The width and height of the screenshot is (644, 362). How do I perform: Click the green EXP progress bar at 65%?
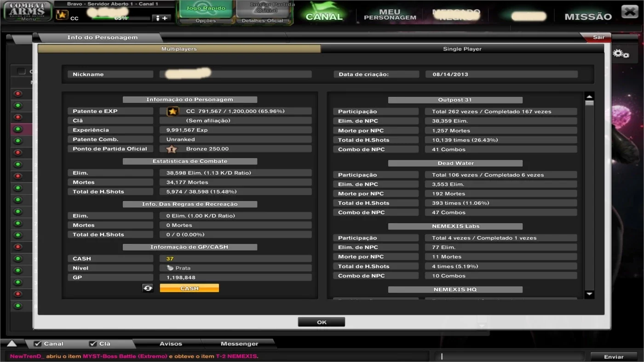pyautogui.click(x=121, y=18)
